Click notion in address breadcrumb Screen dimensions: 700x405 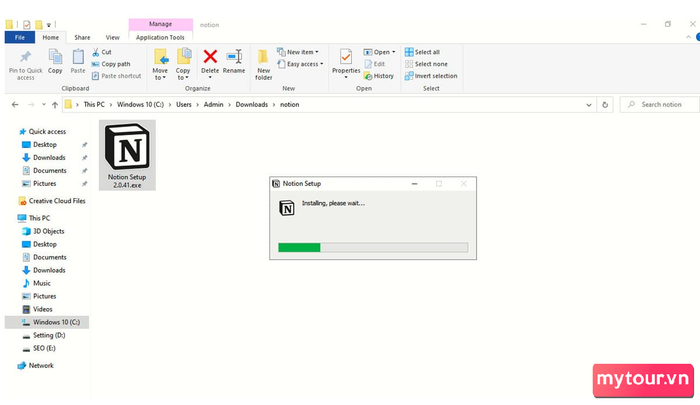[x=290, y=104]
